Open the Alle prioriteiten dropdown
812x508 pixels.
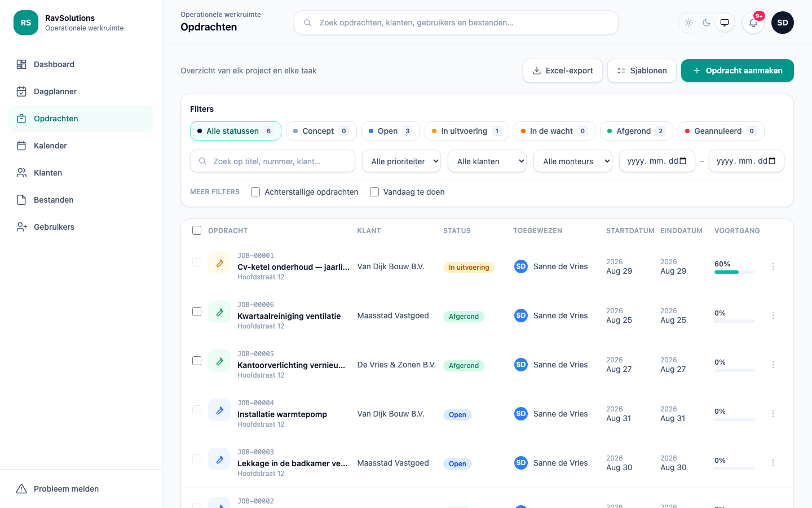click(x=401, y=161)
